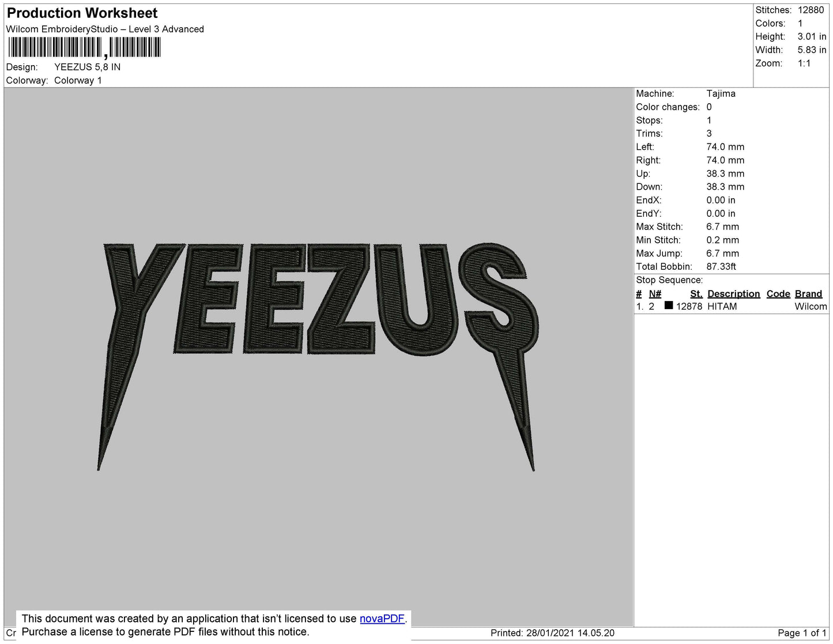
Task: Click the EndY value 0.00 in
Action: coord(721,213)
